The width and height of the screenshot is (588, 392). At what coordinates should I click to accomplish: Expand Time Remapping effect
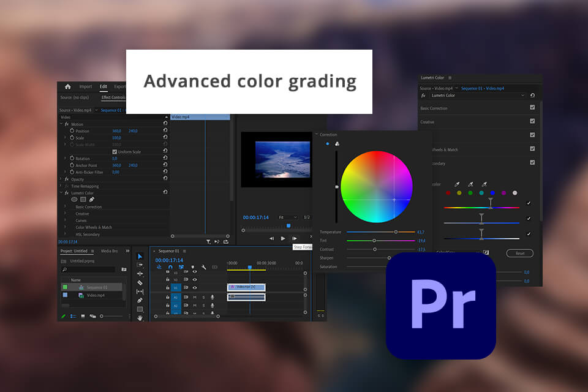[61, 186]
